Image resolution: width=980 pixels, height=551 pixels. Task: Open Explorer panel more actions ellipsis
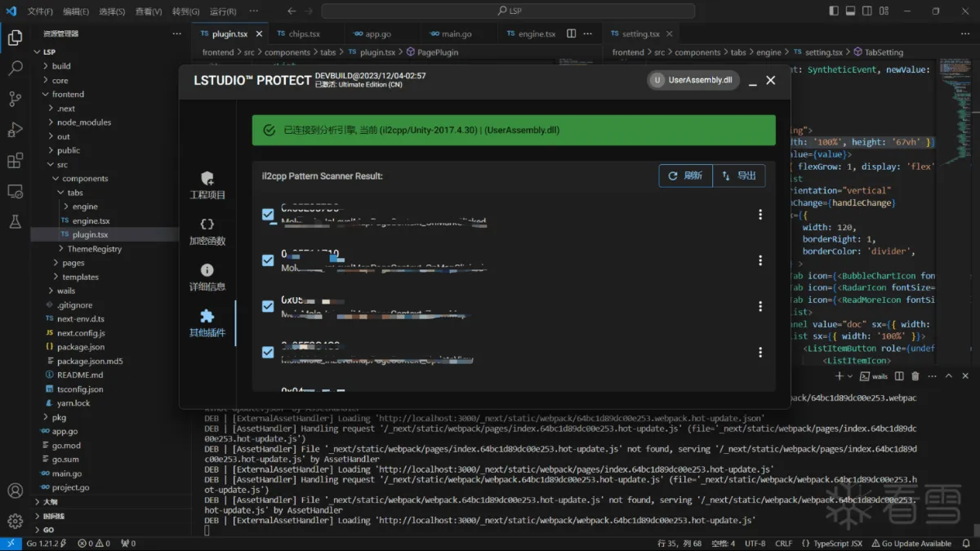[x=177, y=33]
